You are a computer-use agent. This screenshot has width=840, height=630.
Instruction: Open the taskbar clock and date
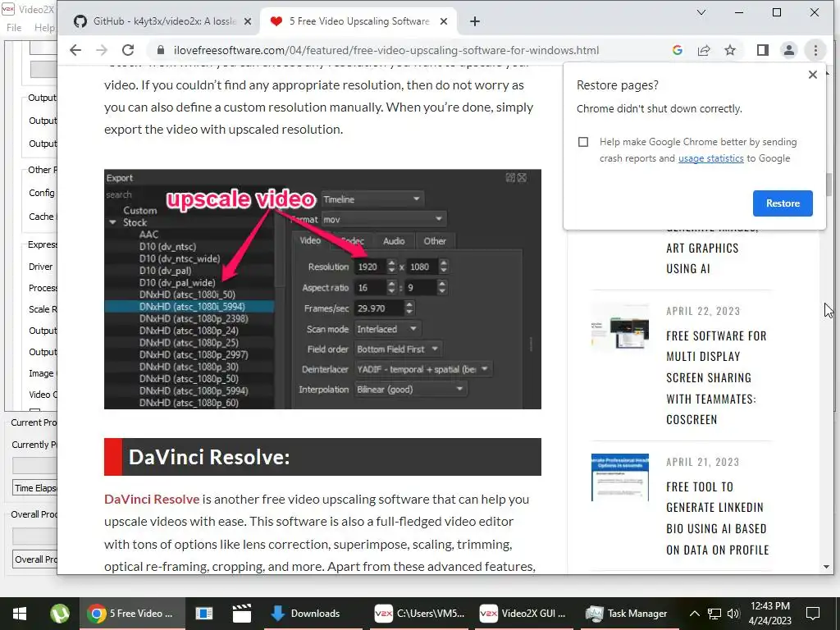tap(769, 614)
